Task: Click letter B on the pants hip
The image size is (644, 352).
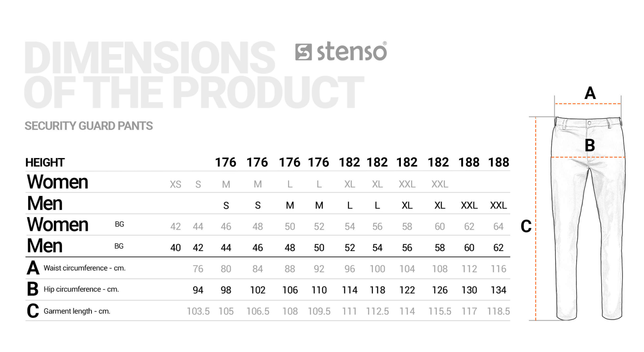Action: (590, 145)
